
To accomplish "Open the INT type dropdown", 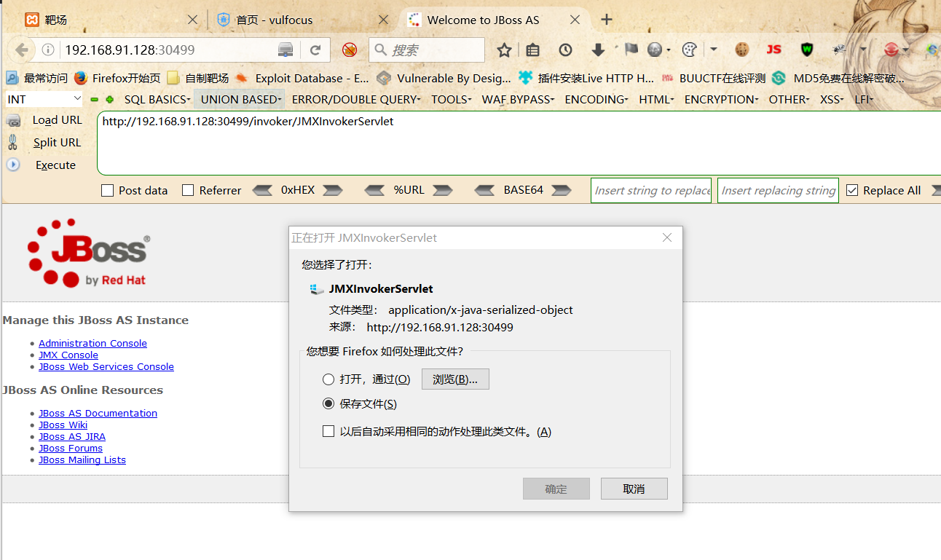I will tap(44, 99).
